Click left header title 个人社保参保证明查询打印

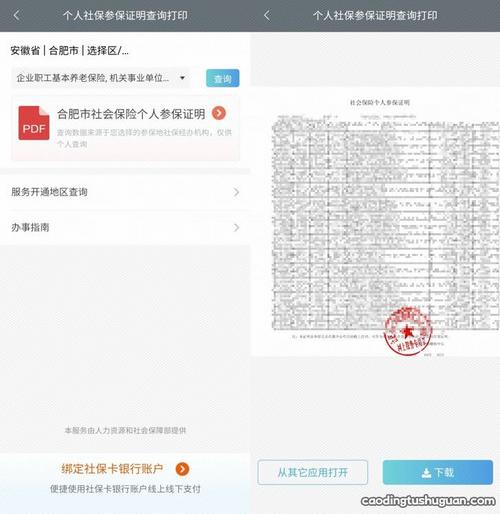(125, 15)
